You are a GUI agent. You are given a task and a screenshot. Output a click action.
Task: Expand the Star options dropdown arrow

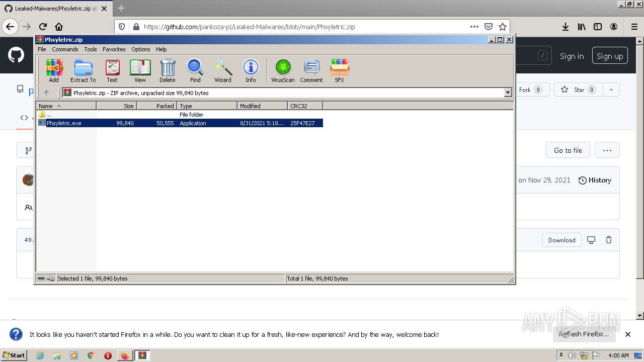tap(611, 90)
